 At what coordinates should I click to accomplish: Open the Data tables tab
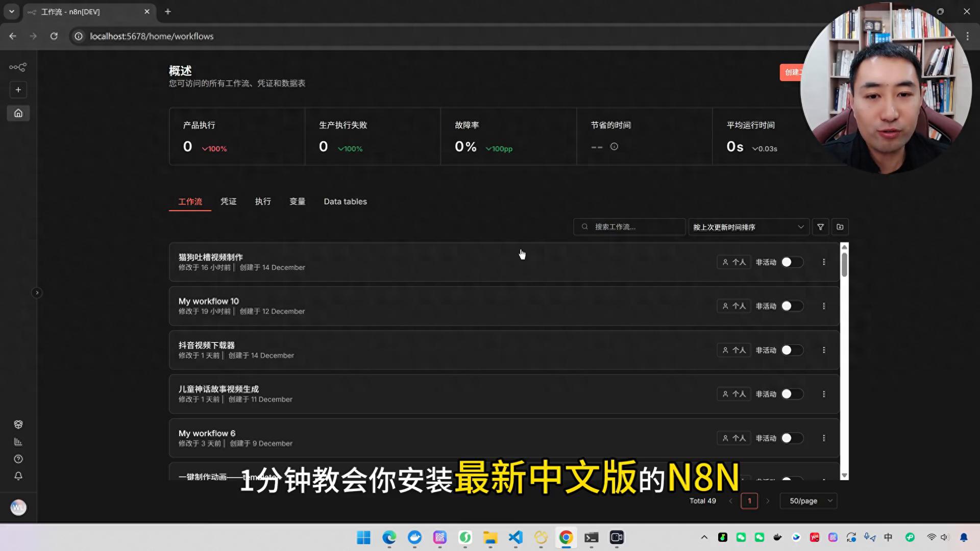pos(345,202)
